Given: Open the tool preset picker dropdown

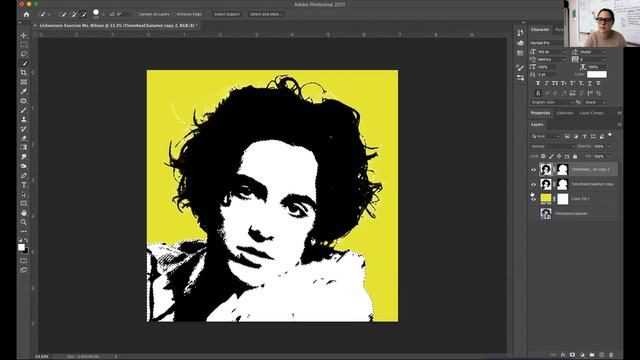Looking at the screenshot, I should pyautogui.click(x=44, y=14).
